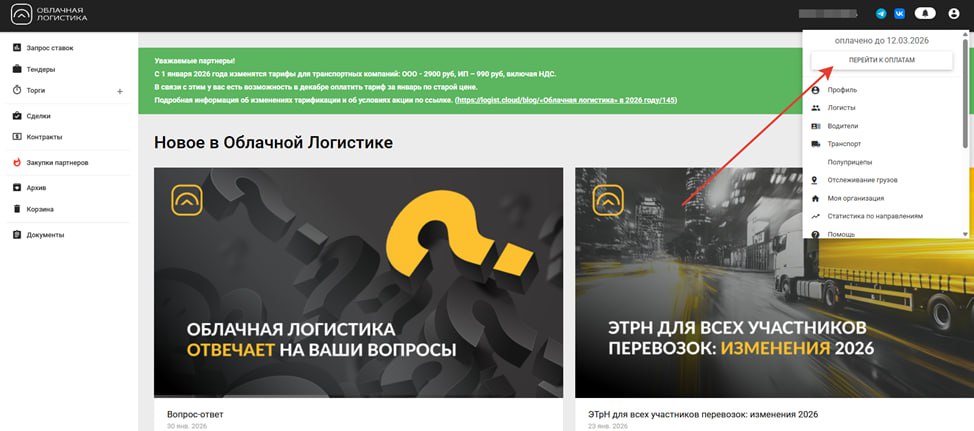Viewport: 974px width, 431px height.
Task: Open notifications bell in header
Action: [926, 14]
